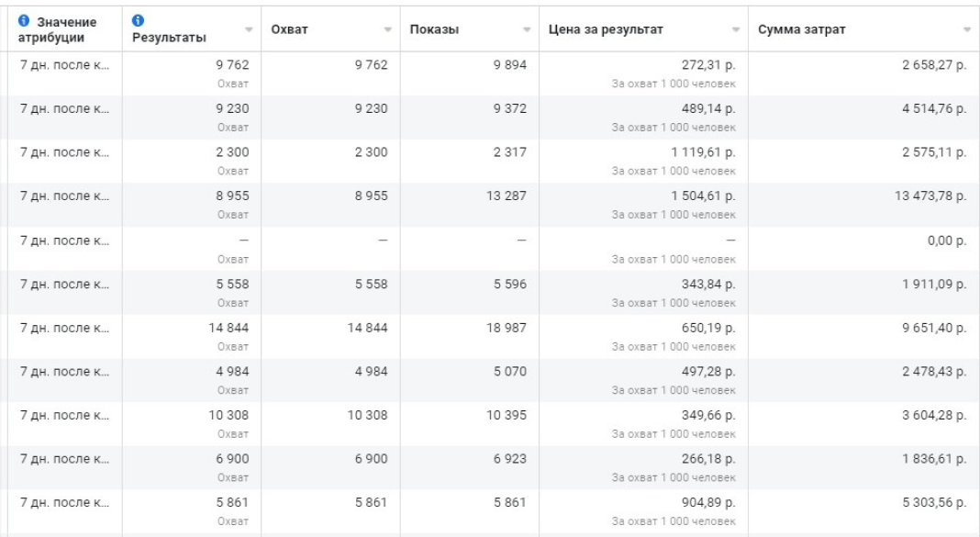This screenshot has height=537, width=980.
Task: Open Цена за результат column dropdown arrow
Action: point(735,30)
